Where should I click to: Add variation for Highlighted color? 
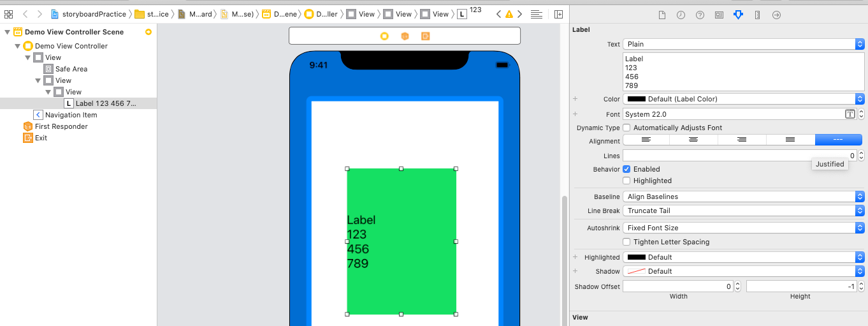pyautogui.click(x=575, y=257)
